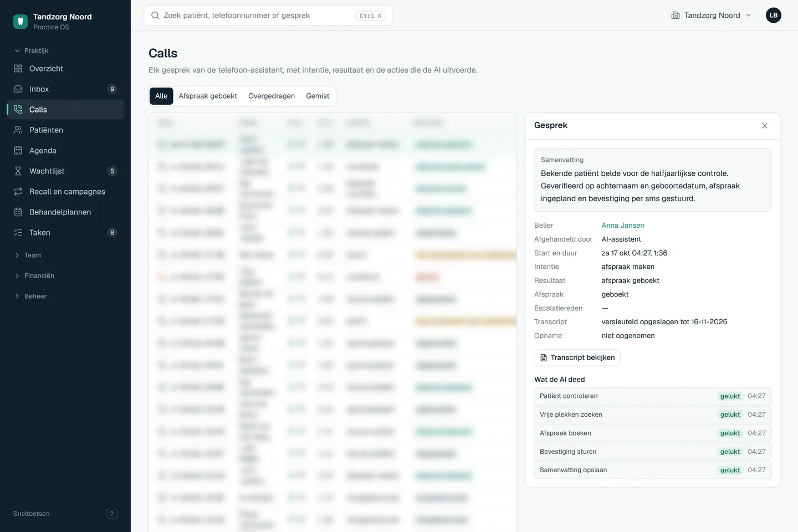This screenshot has width=798, height=532.
Task: Click the Wachtlijst badge showing 5
Action: pos(112,171)
